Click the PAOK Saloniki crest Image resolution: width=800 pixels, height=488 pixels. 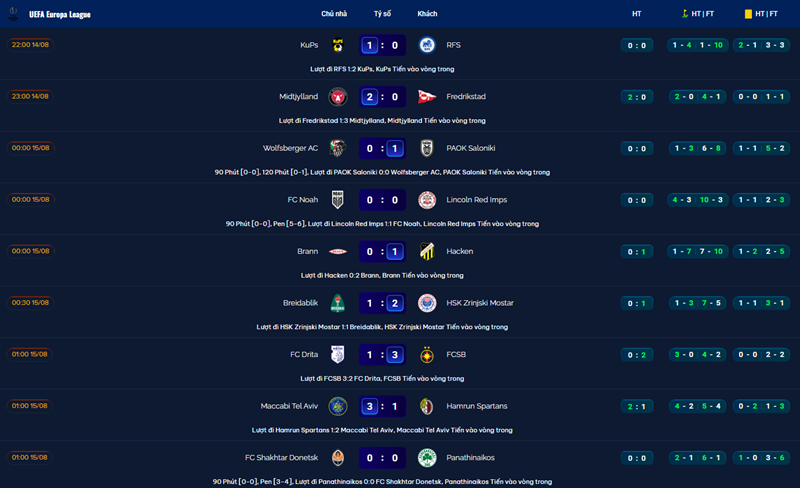427,148
